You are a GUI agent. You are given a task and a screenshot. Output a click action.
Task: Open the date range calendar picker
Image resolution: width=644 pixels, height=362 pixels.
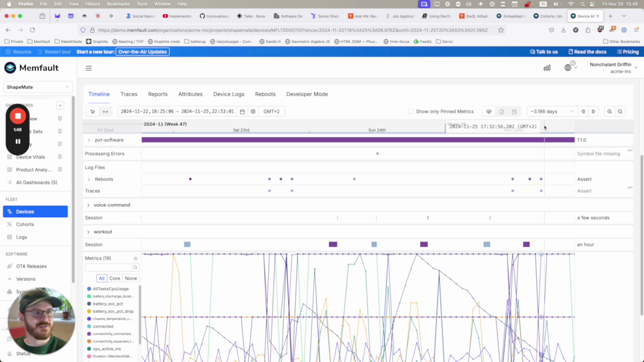243,112
